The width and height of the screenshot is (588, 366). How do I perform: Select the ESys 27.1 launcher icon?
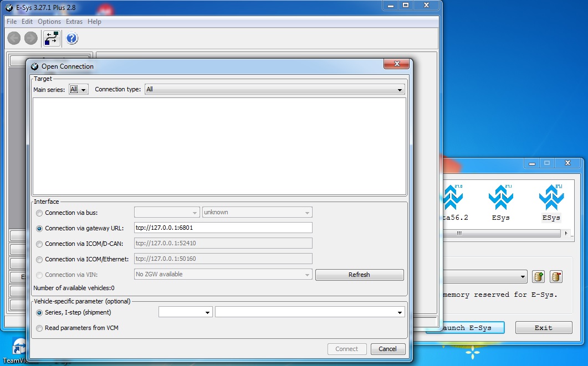pos(500,202)
